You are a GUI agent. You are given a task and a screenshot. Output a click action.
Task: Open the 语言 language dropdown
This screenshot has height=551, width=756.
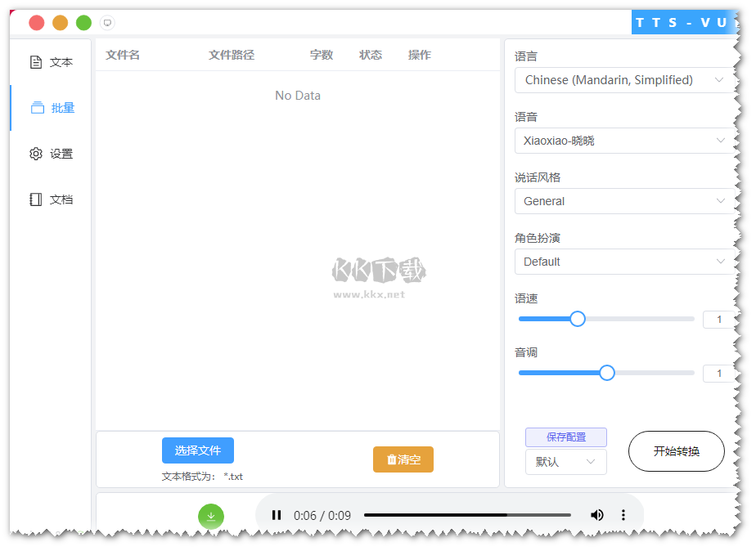click(624, 80)
